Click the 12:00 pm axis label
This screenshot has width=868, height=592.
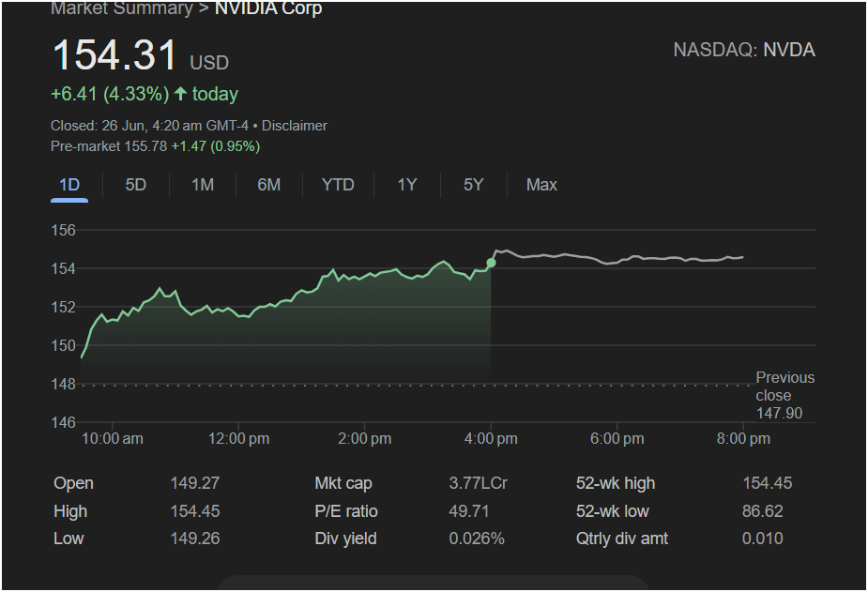point(238,439)
